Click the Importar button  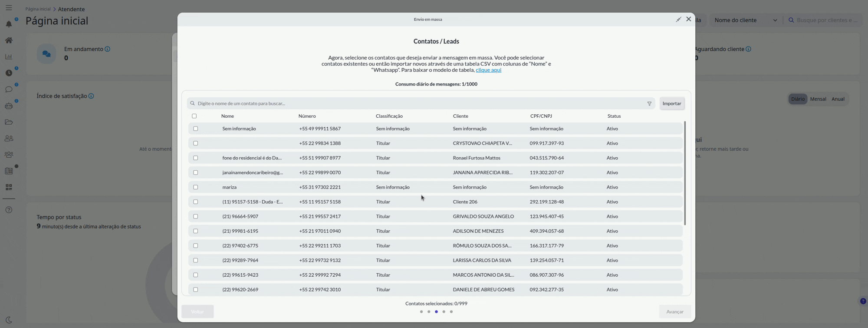(x=672, y=103)
